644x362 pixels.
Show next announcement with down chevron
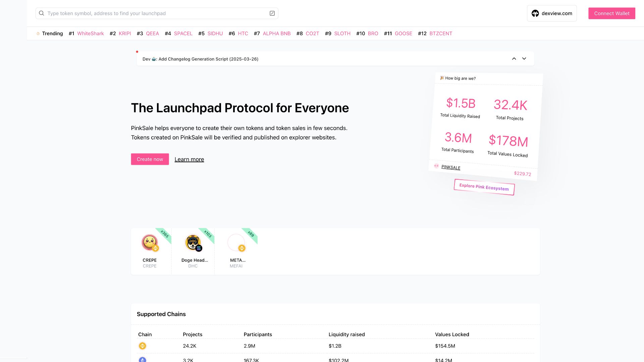pos(524,59)
